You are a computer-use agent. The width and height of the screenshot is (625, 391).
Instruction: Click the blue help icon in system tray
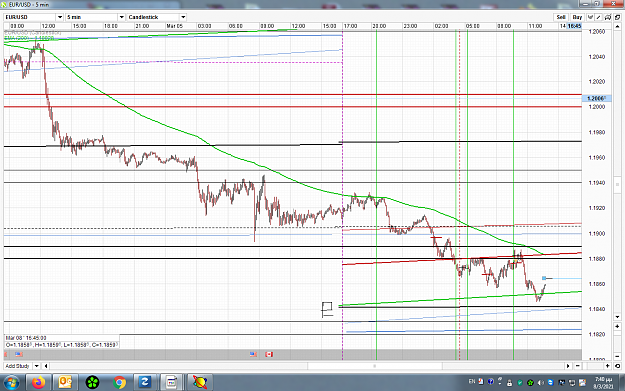tap(491, 382)
